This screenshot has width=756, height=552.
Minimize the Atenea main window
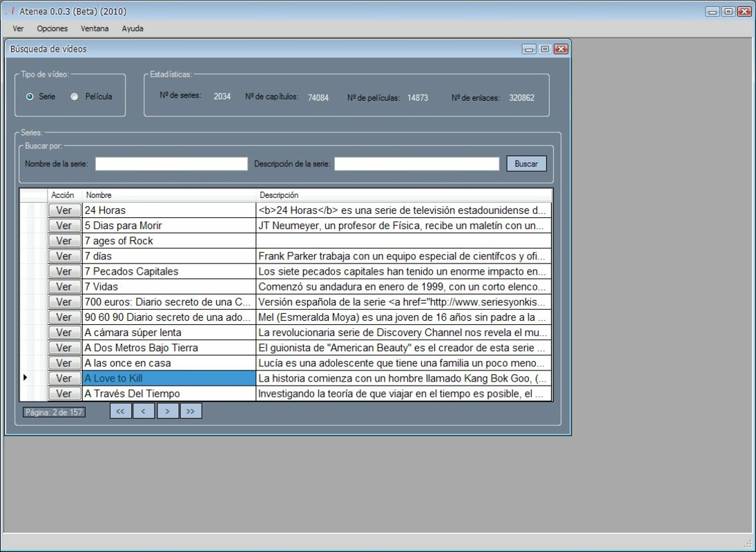712,12
